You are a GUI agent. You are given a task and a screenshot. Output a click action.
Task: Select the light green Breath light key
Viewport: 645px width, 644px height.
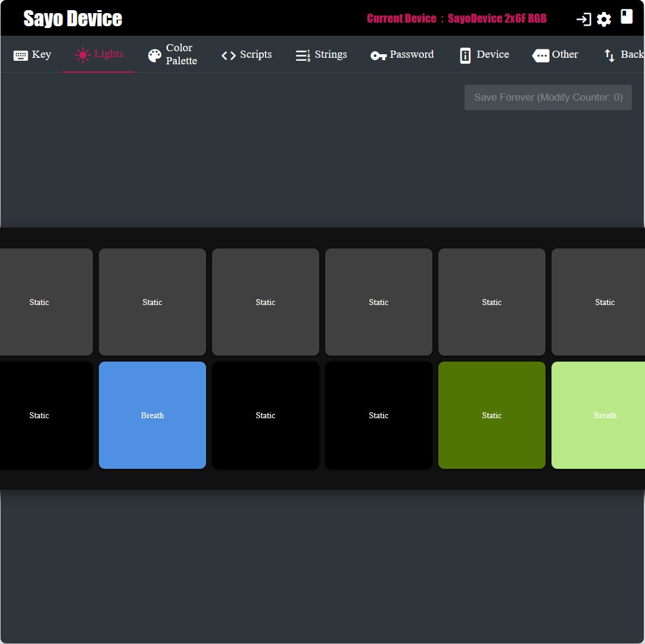point(598,415)
